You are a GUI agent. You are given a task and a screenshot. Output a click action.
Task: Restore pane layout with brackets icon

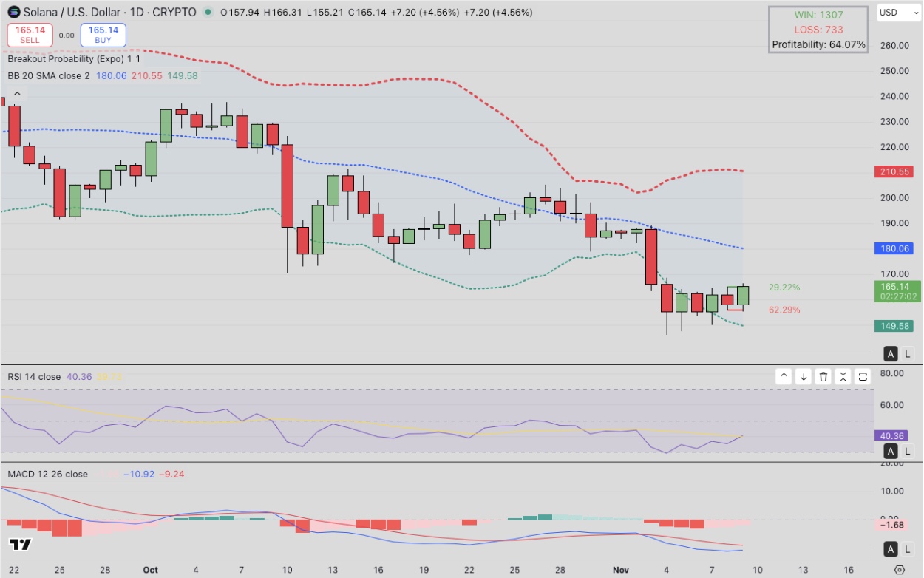(862, 376)
